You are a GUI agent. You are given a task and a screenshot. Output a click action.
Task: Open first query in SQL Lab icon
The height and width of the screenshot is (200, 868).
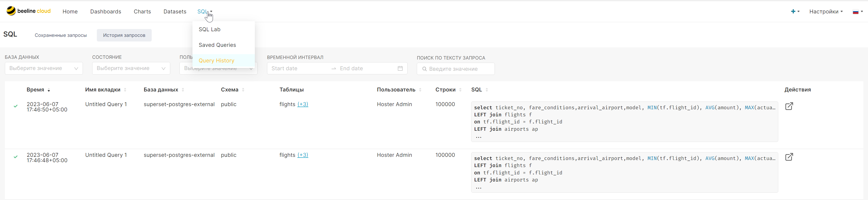click(789, 106)
